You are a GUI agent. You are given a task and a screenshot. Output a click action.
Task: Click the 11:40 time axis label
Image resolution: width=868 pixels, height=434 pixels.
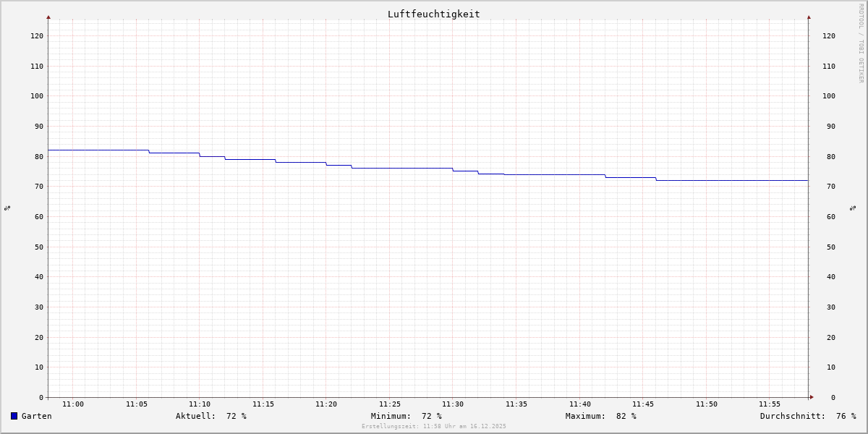pyautogui.click(x=580, y=404)
